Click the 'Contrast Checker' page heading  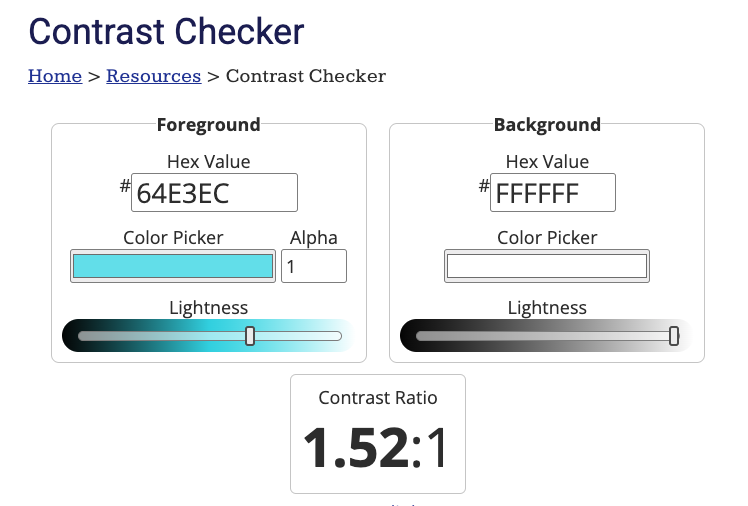click(x=166, y=31)
